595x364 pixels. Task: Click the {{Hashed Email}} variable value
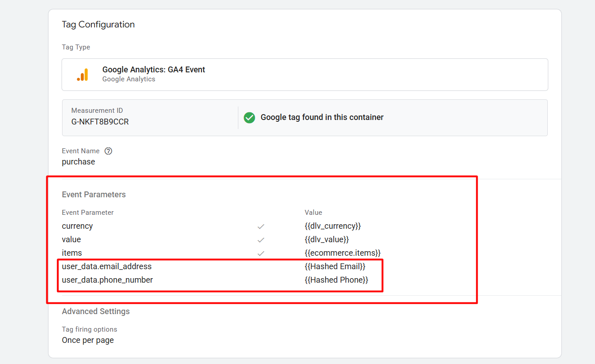pos(335,266)
